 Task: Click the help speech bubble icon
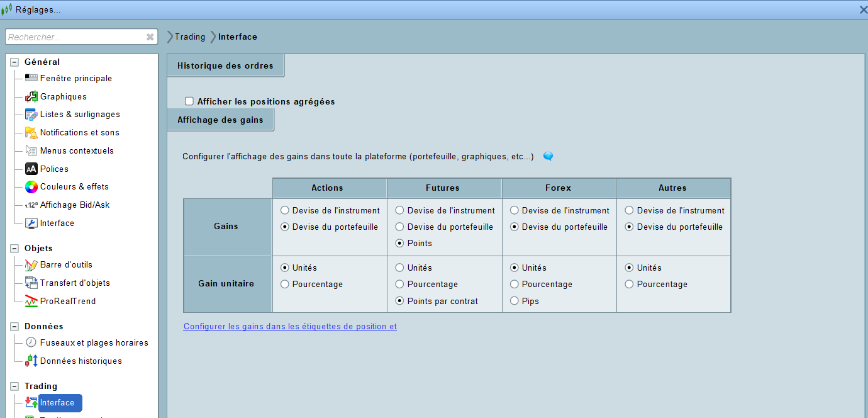pyautogui.click(x=548, y=156)
